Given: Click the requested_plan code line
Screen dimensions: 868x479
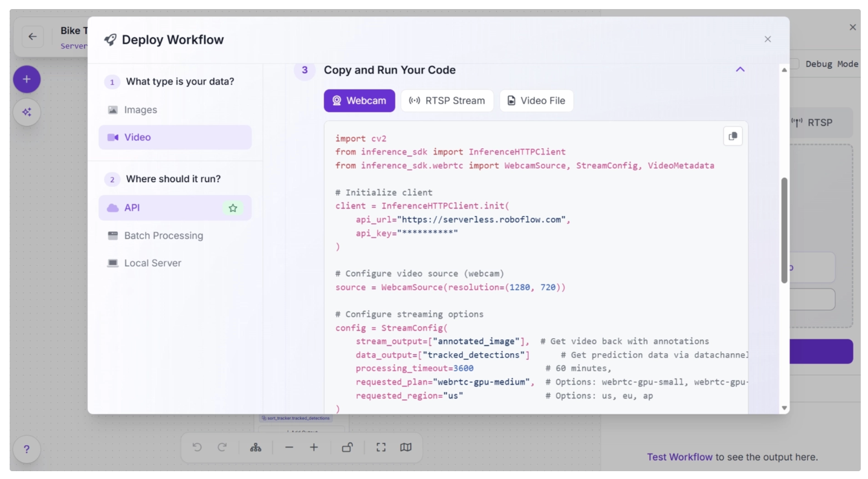Looking at the screenshot, I should click(445, 382).
